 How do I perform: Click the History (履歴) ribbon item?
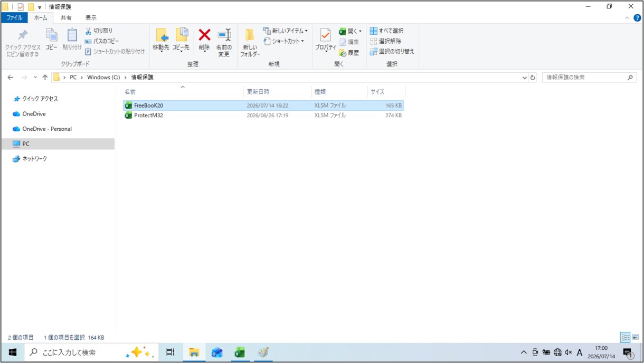pyautogui.click(x=349, y=53)
